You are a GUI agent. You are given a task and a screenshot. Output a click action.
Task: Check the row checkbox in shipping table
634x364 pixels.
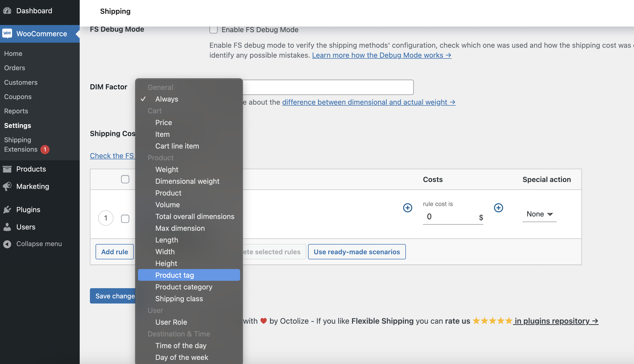coord(125,218)
